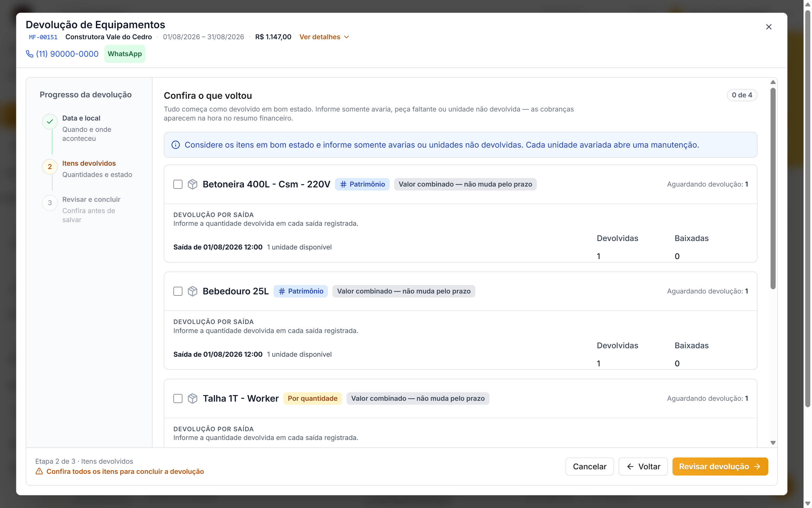Call the (11) 90000-0000 phone link
The image size is (812, 508).
click(62, 54)
